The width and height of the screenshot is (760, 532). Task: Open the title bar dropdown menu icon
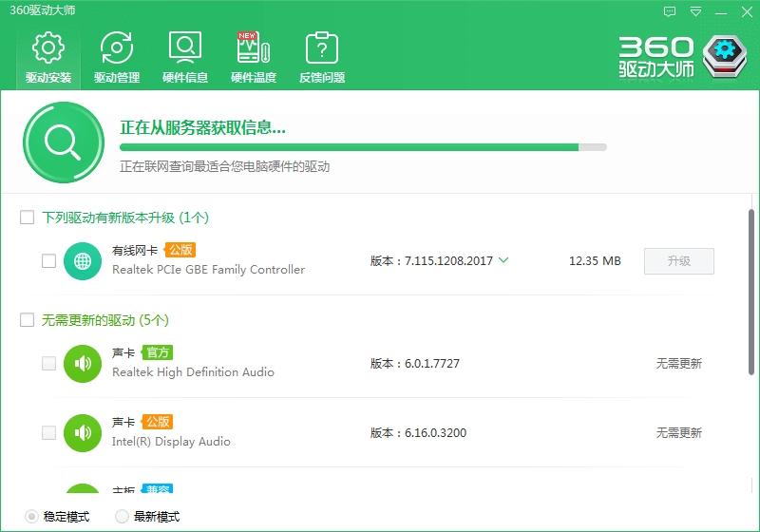click(x=695, y=11)
